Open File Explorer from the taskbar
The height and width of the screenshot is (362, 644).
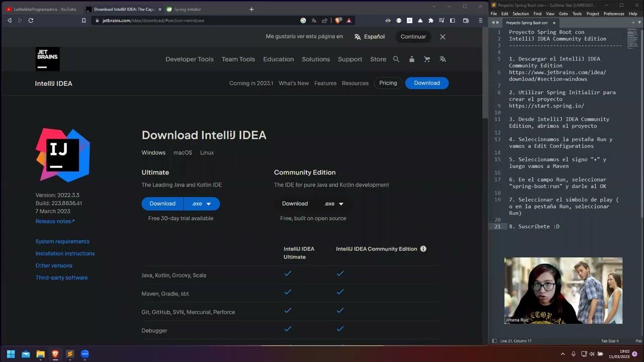[x=40, y=354]
